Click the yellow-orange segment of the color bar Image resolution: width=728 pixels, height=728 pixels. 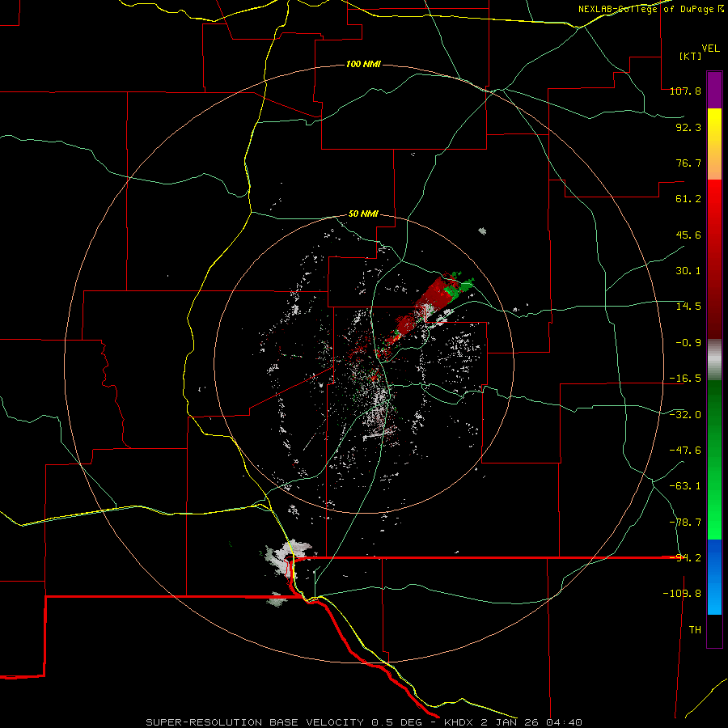(714, 144)
